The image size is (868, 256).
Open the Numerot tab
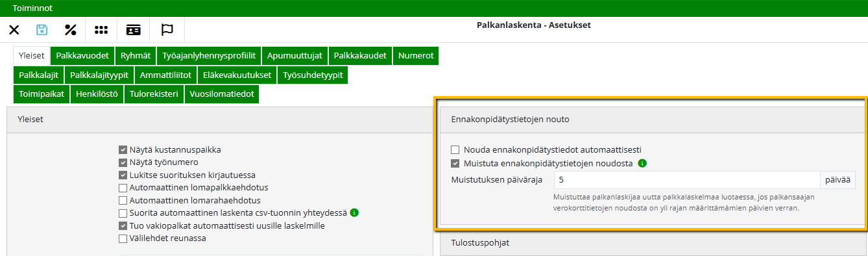pos(416,56)
